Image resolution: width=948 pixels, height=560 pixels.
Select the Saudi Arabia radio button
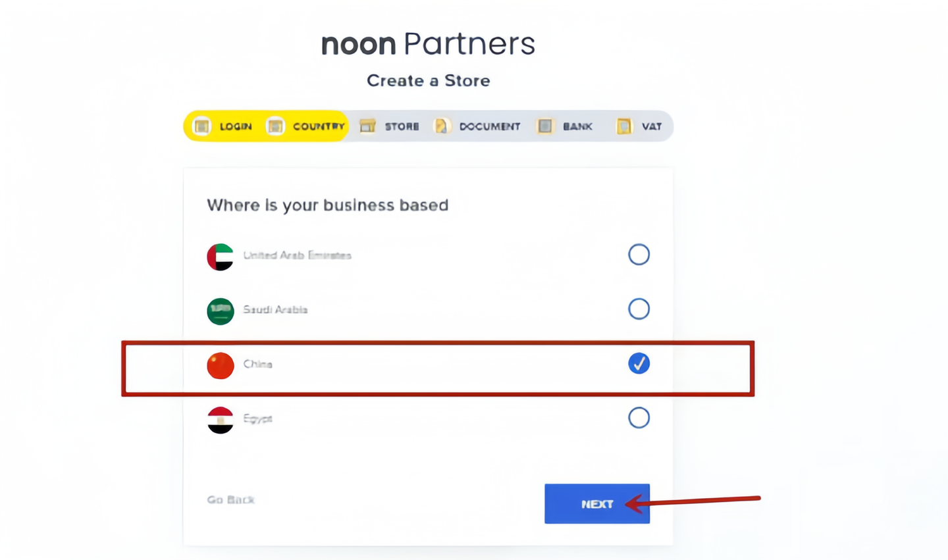(639, 309)
